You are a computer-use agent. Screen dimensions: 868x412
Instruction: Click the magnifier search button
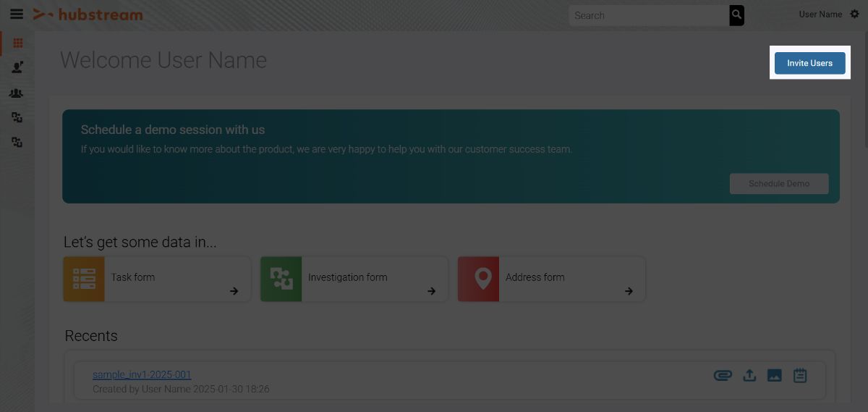pyautogui.click(x=736, y=15)
